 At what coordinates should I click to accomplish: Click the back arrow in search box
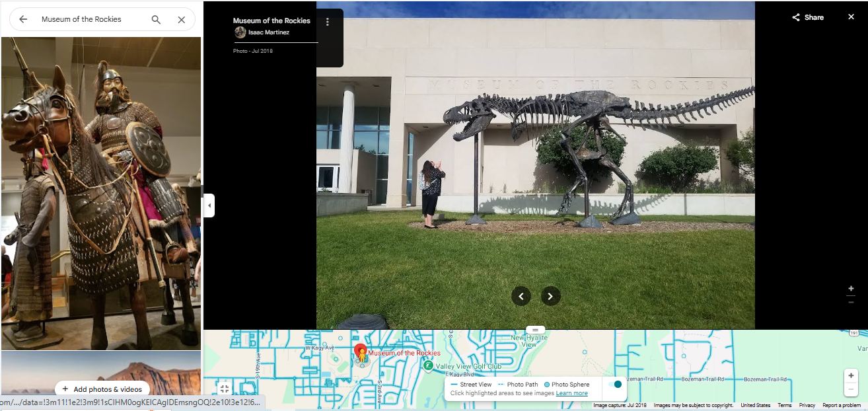23,20
